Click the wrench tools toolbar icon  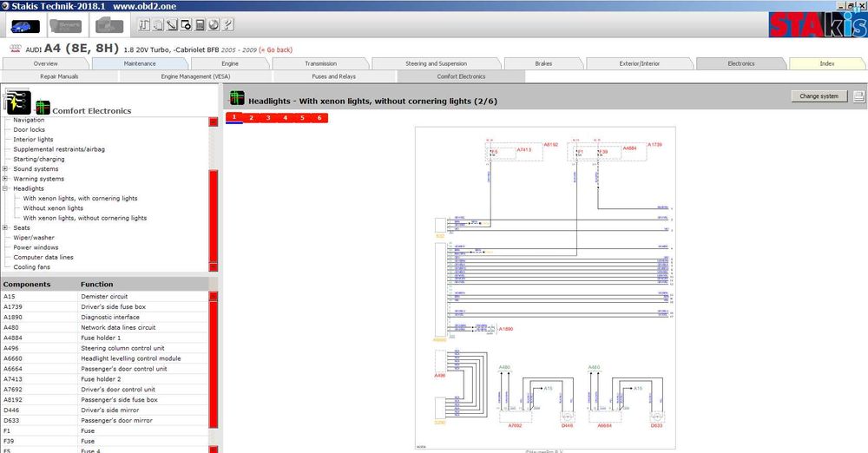pyautogui.click(x=144, y=24)
